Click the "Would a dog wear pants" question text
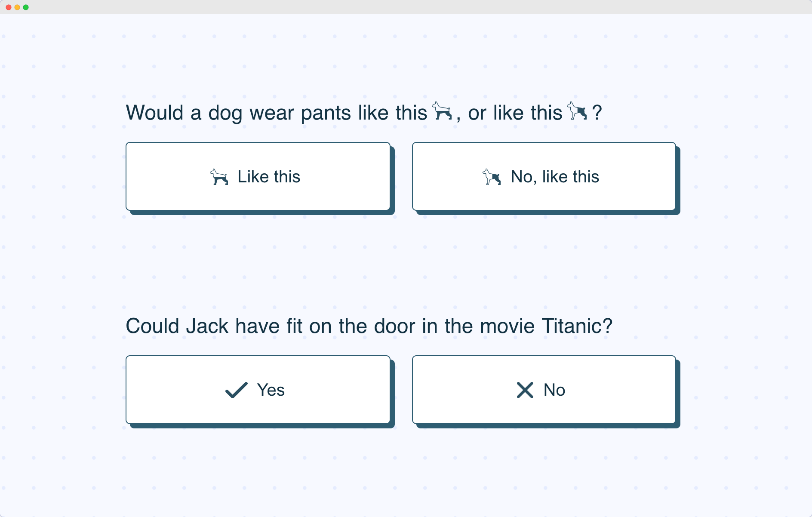 (x=364, y=113)
